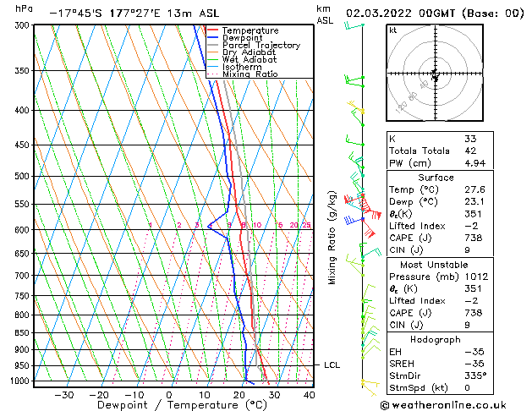Click the blue dewpoint dip near 600 hPa

(210, 226)
